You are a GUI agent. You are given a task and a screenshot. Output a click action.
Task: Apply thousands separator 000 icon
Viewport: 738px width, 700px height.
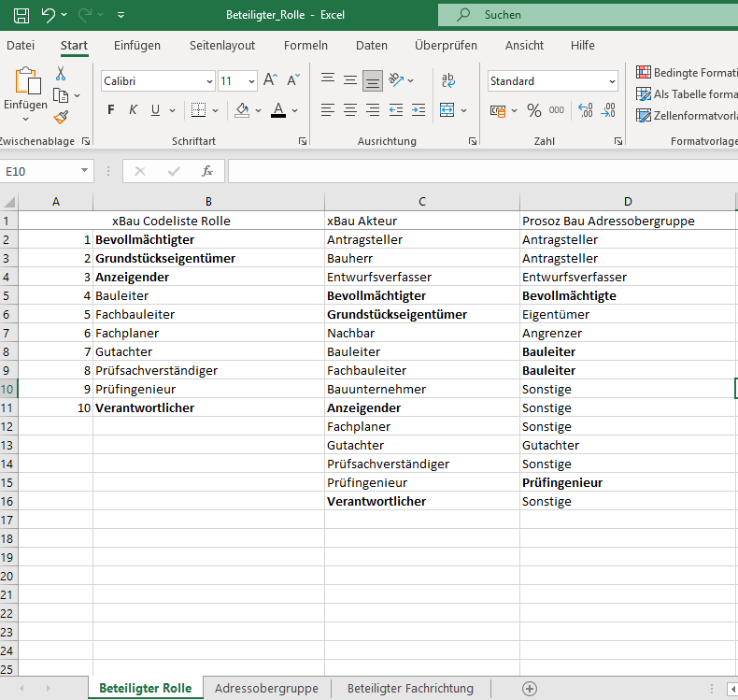point(557,110)
